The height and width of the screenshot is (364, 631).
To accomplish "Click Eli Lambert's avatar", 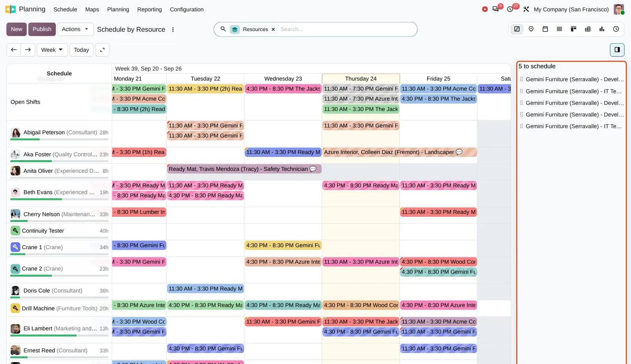I will pos(15,329).
